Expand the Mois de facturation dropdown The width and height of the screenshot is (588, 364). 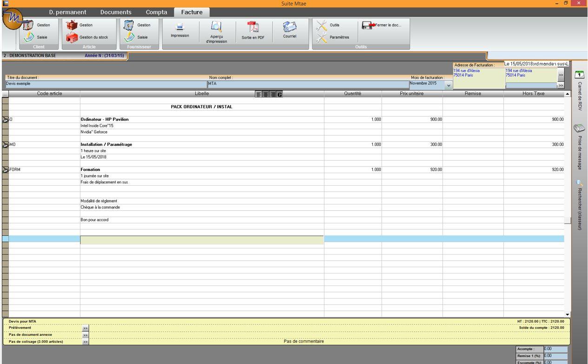(x=449, y=85)
